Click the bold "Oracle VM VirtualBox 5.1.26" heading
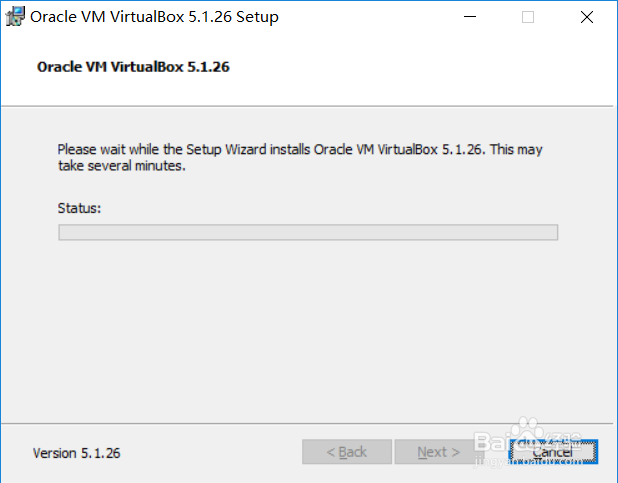This screenshot has height=483, width=618. coord(135,68)
